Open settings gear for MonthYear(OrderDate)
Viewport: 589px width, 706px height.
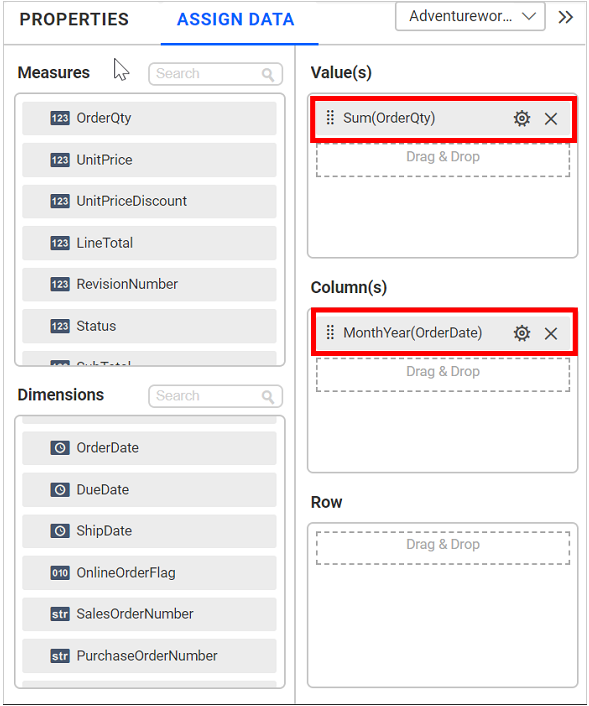[x=521, y=333]
